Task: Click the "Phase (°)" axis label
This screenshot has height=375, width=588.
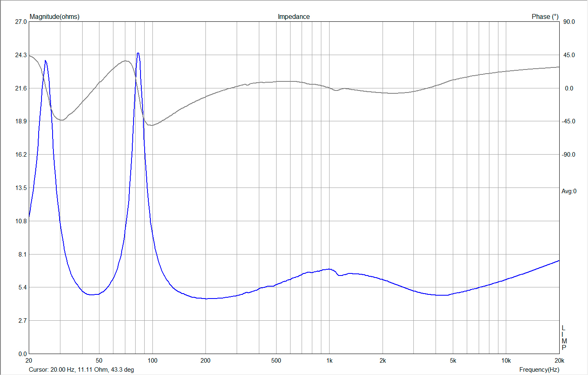Action: (545, 17)
